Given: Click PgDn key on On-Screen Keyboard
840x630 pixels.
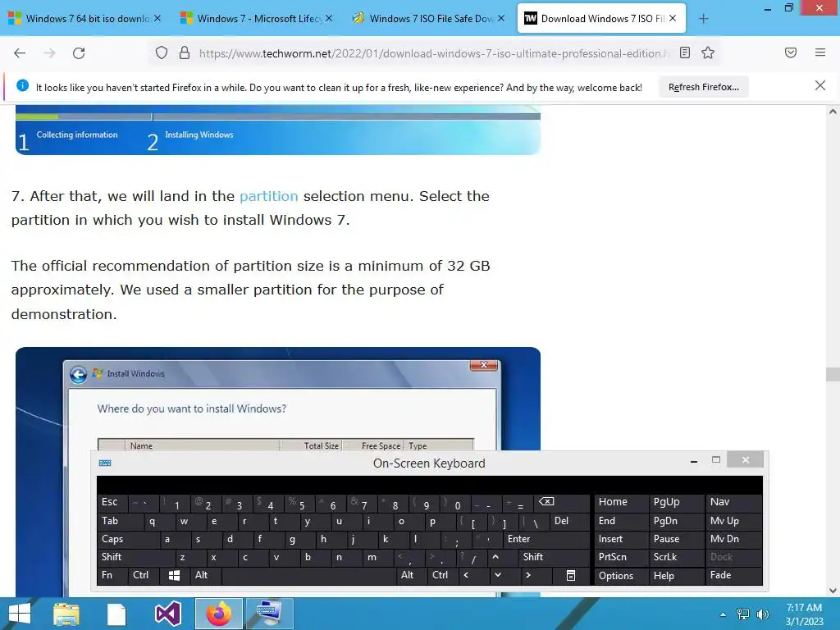Looking at the screenshot, I should click(677, 521).
